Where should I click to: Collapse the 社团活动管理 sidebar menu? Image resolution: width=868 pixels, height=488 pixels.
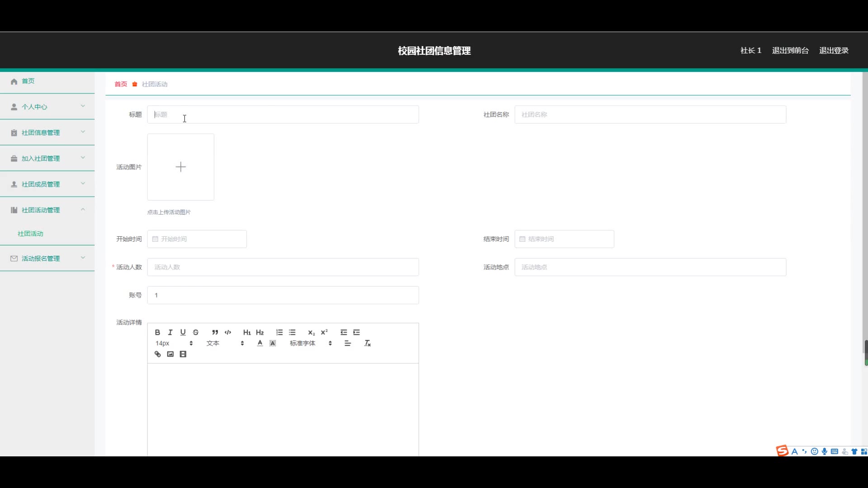[47, 210]
